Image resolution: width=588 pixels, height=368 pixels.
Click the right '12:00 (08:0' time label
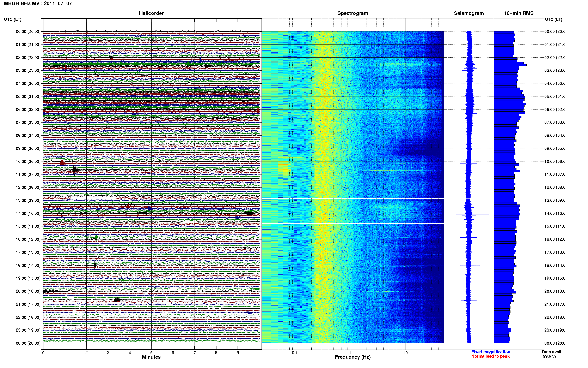(x=555, y=187)
